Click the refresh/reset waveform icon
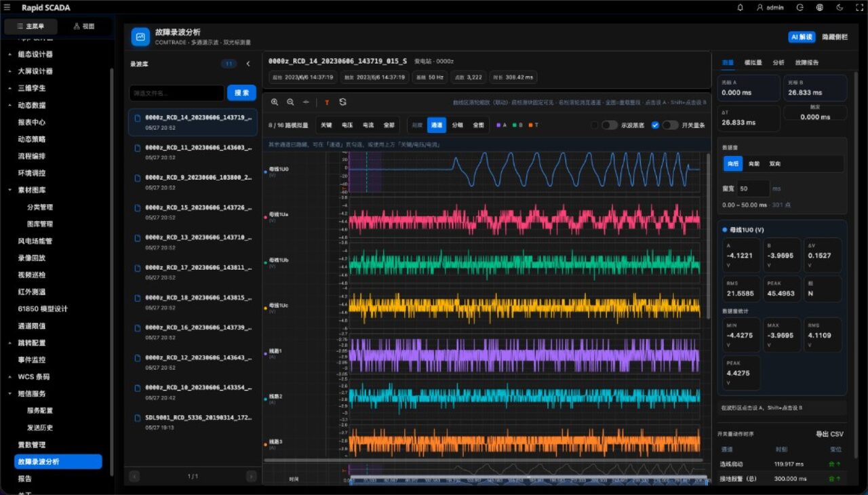This screenshot has width=868, height=495. pos(342,102)
